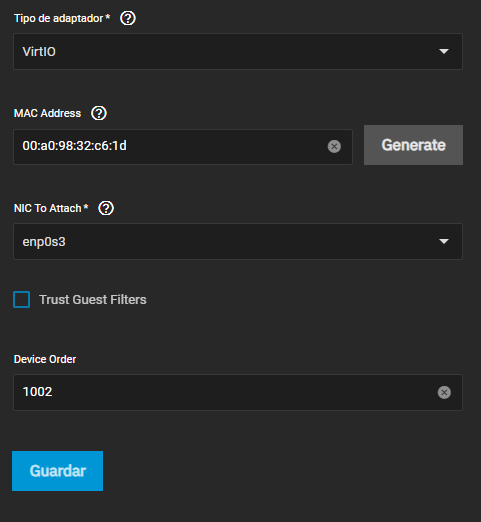Open help tooltip for Tipo de adaptador

tap(128, 18)
